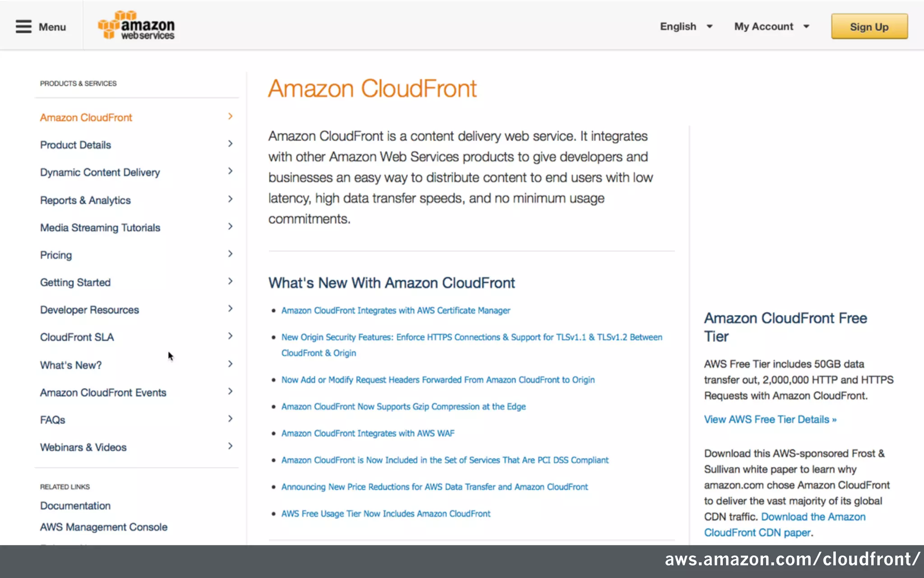Image resolution: width=924 pixels, height=578 pixels.
Task: Open Dynamic Content Delivery section
Action: pyautogui.click(x=100, y=172)
